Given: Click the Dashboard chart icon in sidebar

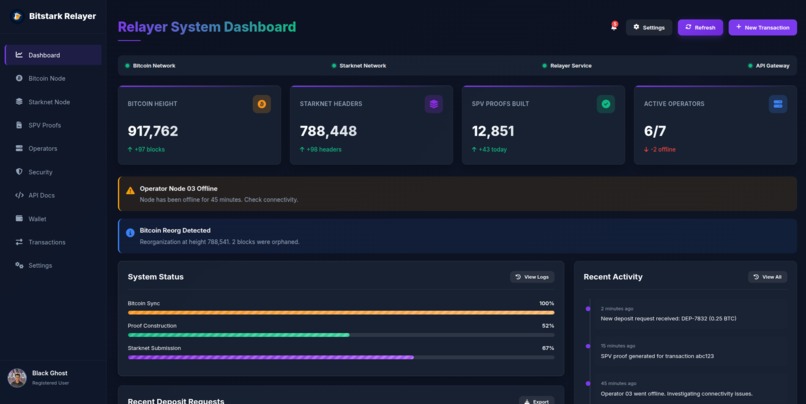Looking at the screenshot, I should click(19, 54).
